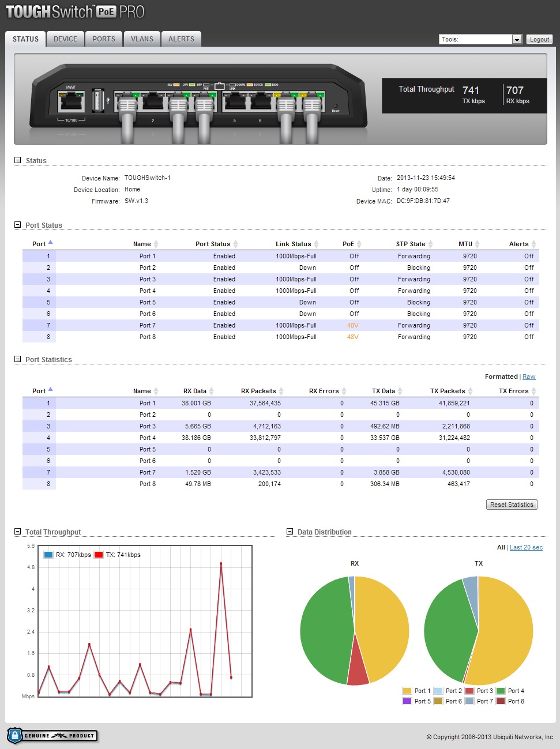
Task: Collapse the Data Distribution section
Action: point(290,532)
